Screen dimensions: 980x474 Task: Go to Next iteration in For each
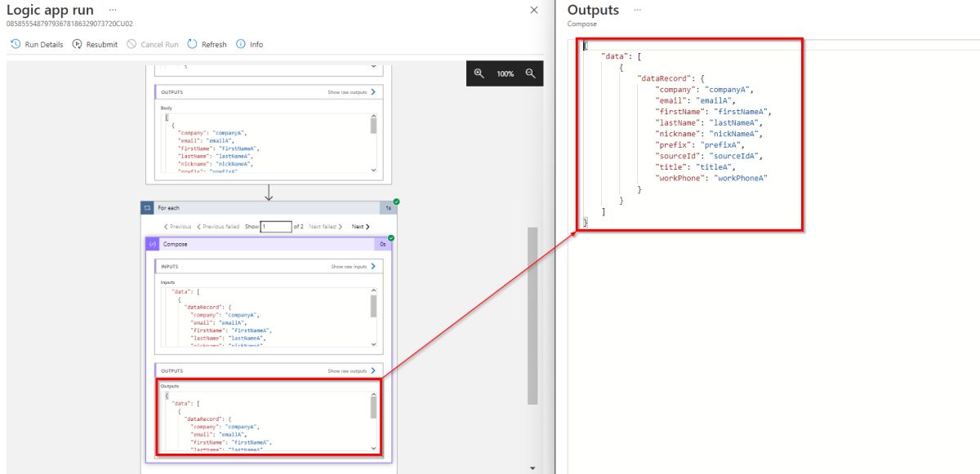point(360,227)
